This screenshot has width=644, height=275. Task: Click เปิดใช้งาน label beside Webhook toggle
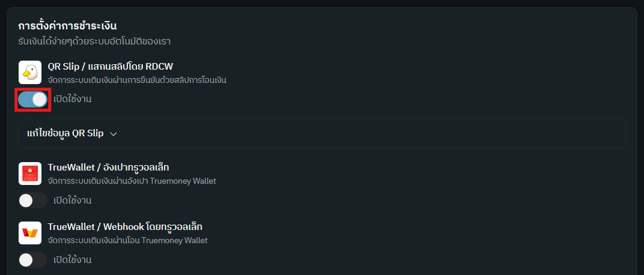point(72,260)
